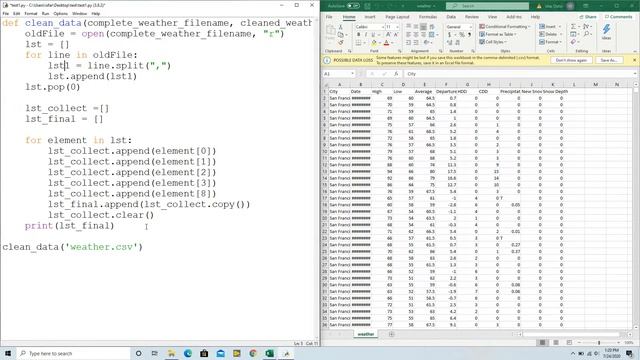Select the Format Painter brush icon
640x360 pixels.
pyautogui.click(x=340, y=42)
